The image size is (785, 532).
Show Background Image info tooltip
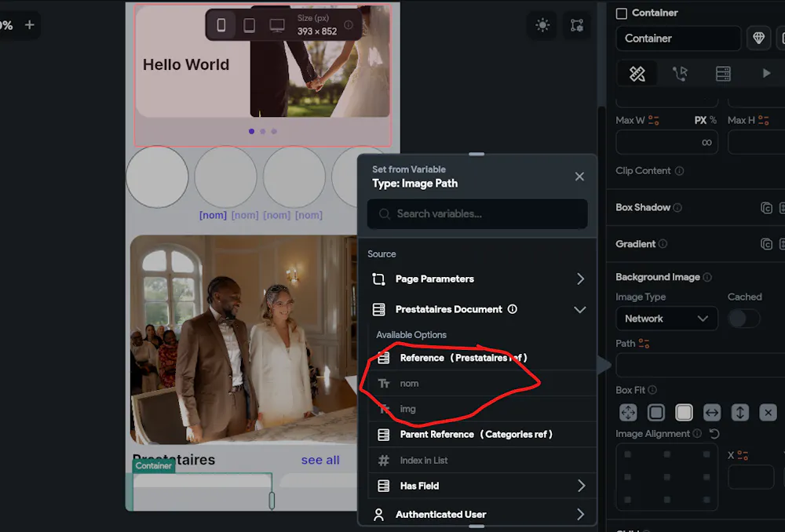(707, 277)
